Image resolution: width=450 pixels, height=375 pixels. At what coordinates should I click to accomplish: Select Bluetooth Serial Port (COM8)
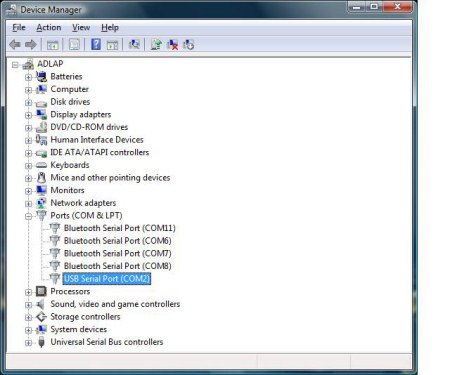[118, 266]
